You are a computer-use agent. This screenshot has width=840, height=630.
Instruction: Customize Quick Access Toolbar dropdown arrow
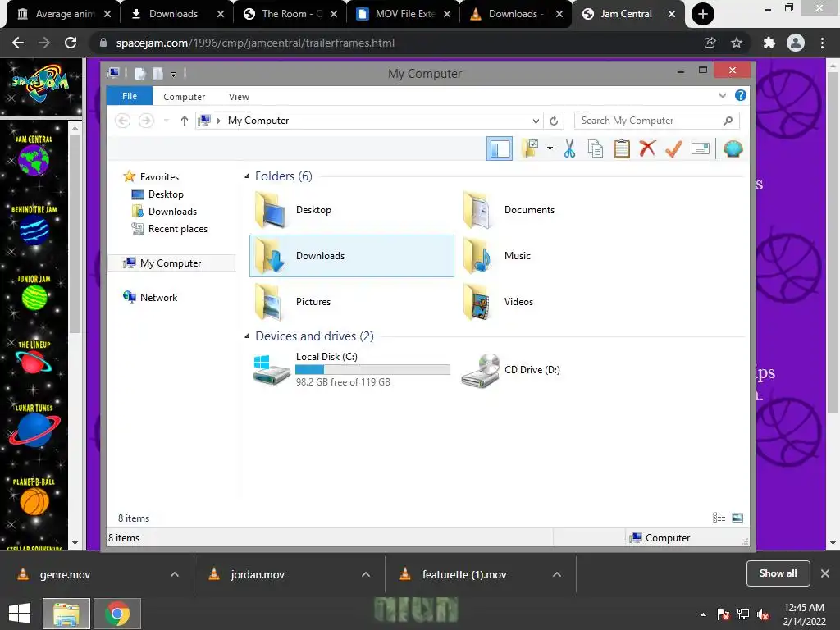coord(174,74)
